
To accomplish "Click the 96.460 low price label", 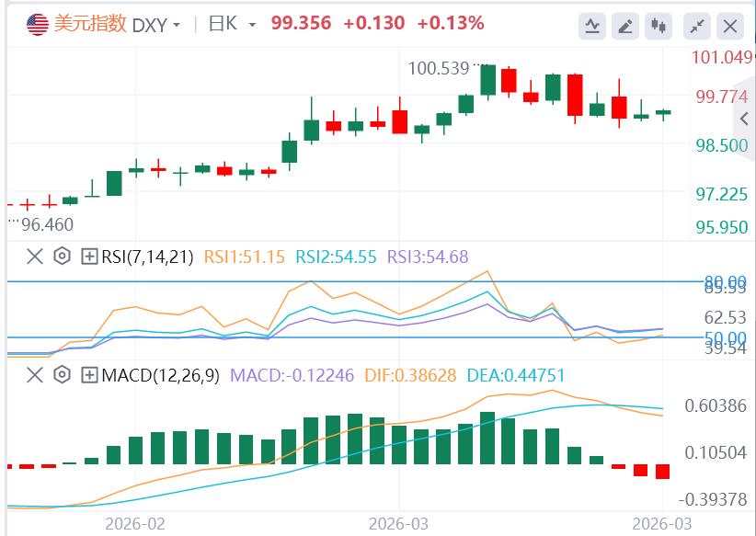I will click(47, 224).
